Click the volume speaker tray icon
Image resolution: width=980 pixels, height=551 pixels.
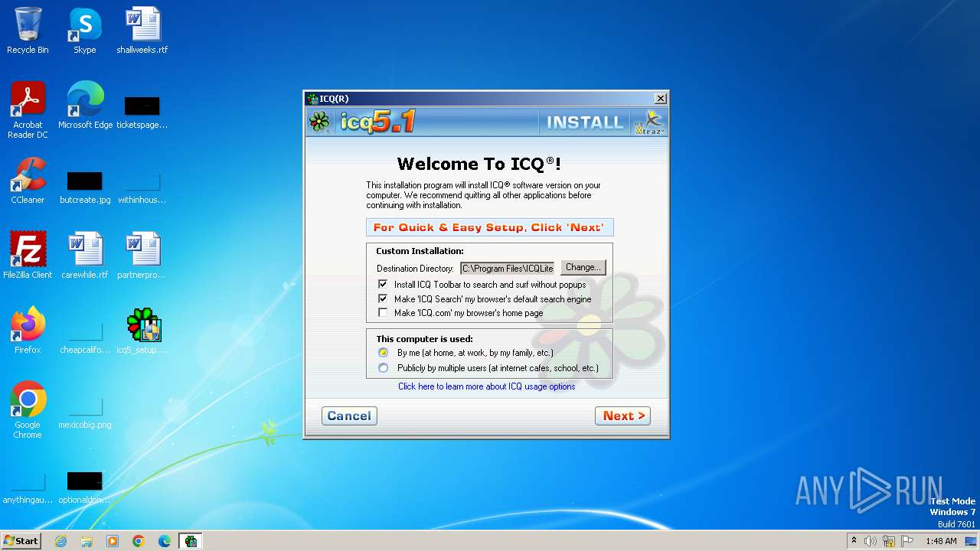(871, 541)
